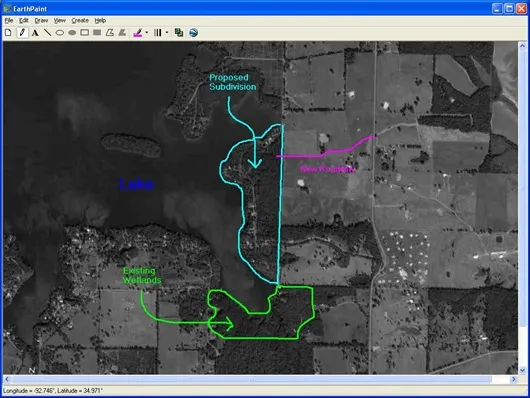The image size is (530, 398).
Task: Open the Draw menu
Action: click(41, 21)
